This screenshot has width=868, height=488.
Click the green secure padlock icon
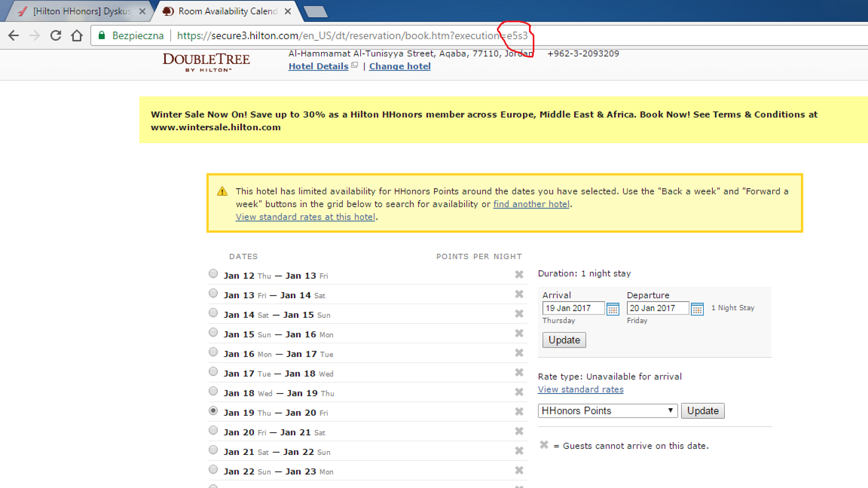coord(101,36)
